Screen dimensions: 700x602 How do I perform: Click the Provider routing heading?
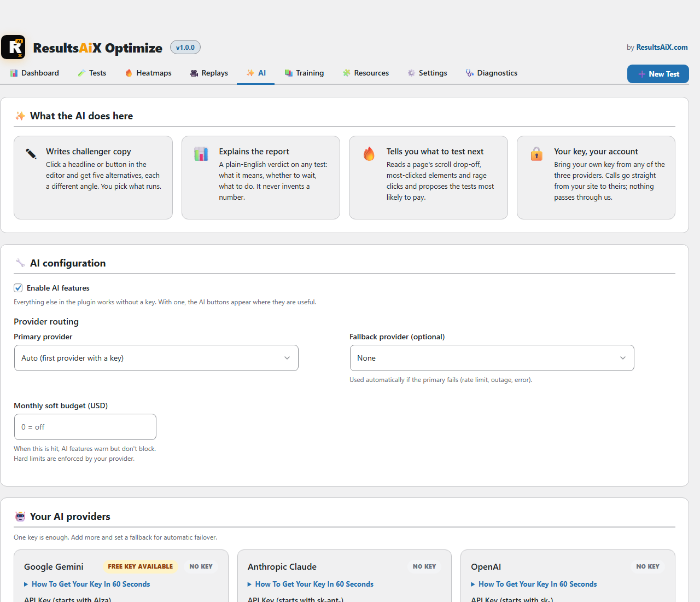coord(46,322)
